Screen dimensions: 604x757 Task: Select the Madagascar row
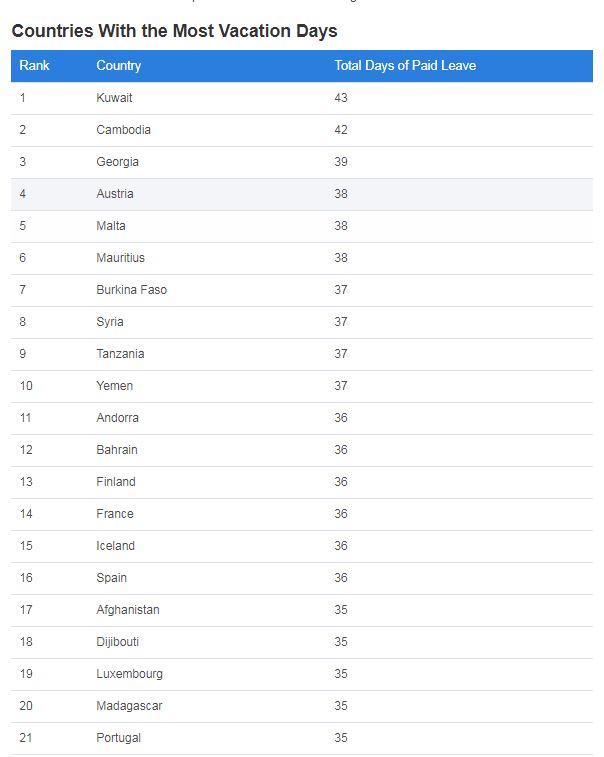302,706
